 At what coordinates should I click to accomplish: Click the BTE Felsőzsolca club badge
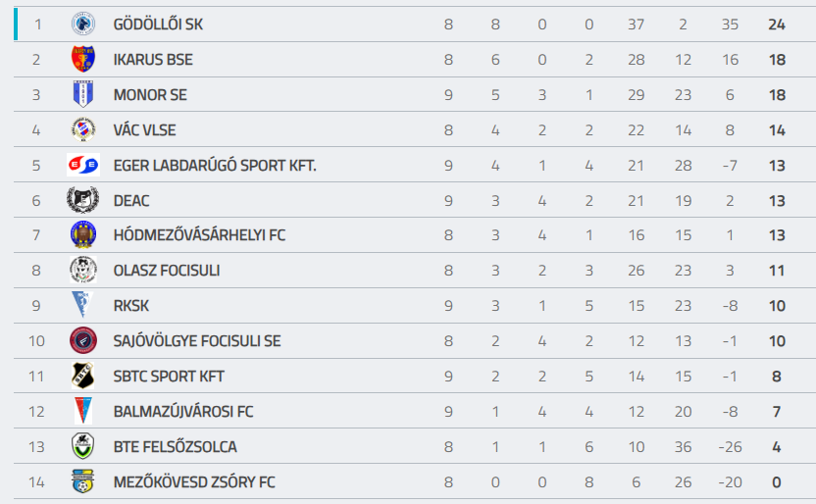pos(83,446)
